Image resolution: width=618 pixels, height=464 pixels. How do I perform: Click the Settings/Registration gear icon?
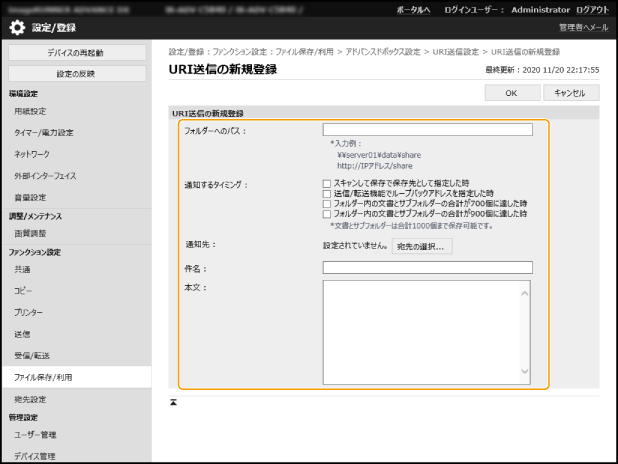click(x=17, y=27)
